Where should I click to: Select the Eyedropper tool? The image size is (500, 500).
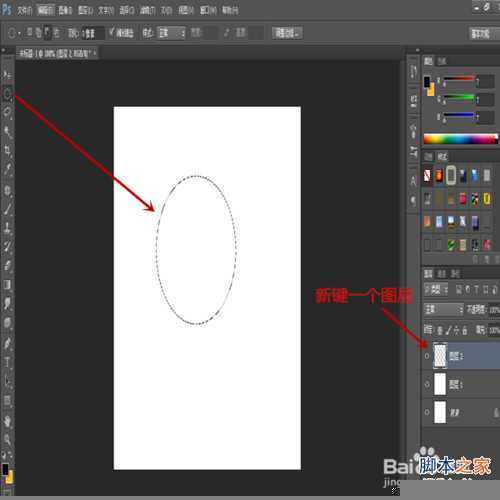(7, 170)
